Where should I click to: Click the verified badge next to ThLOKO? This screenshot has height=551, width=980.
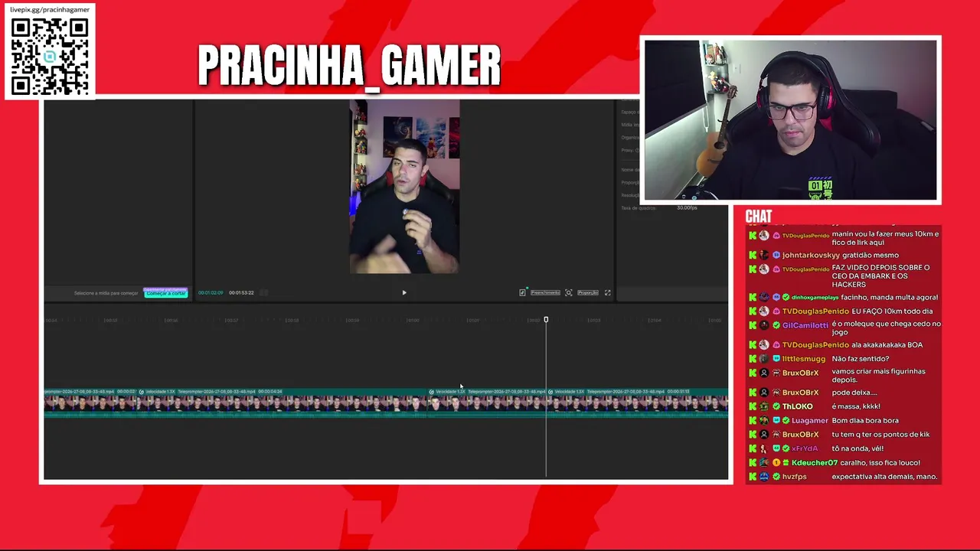(x=776, y=406)
